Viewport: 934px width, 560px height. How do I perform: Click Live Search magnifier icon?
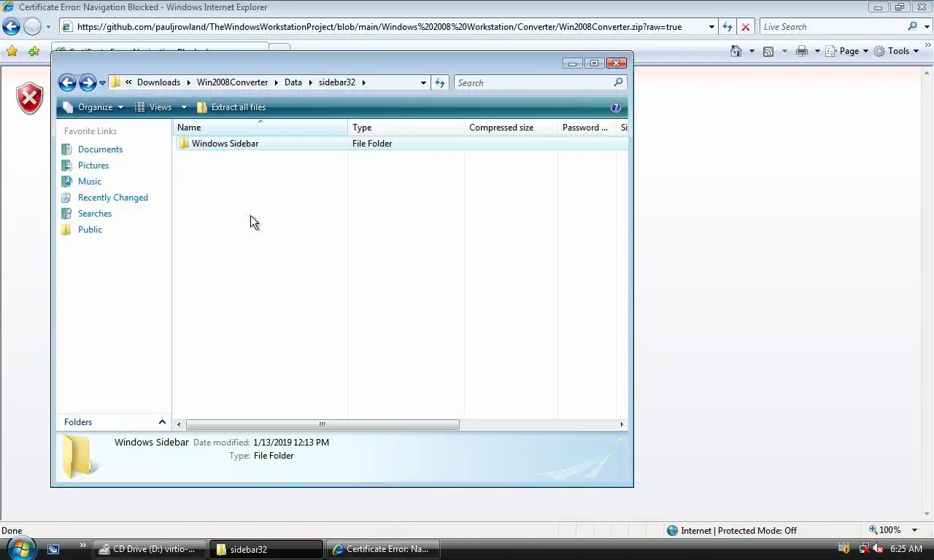click(912, 26)
